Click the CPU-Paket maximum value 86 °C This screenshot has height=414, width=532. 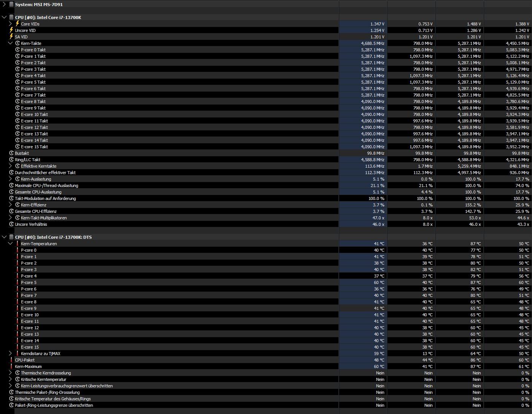pyautogui.click(x=476, y=360)
